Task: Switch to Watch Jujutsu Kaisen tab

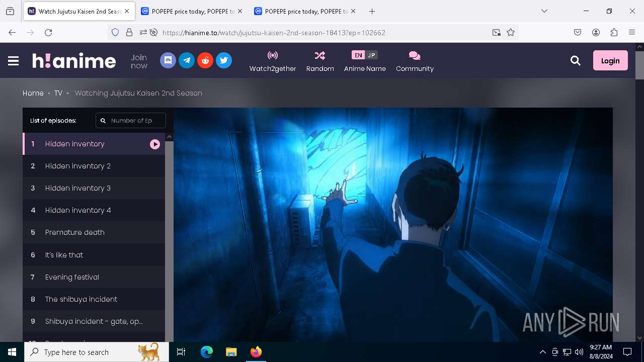Action: [x=79, y=11]
